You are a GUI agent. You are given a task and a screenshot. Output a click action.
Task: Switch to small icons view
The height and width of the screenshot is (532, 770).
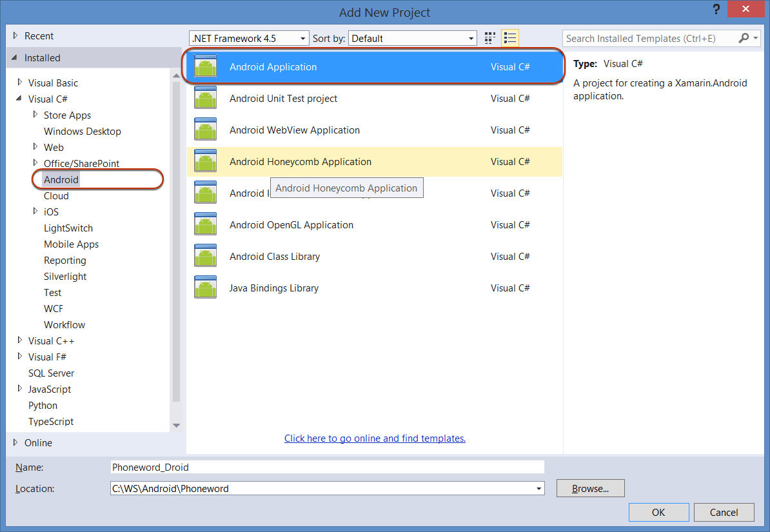coord(490,39)
